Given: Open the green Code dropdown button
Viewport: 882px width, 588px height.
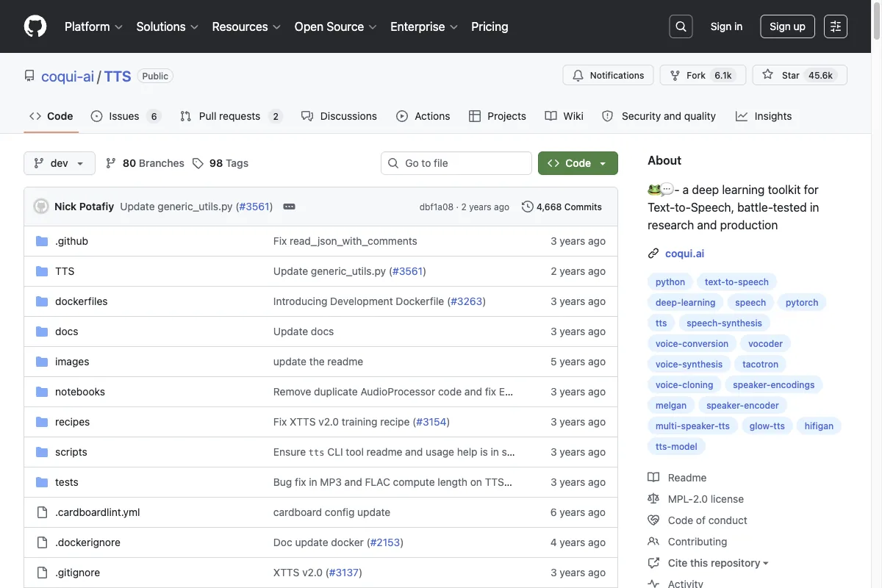Looking at the screenshot, I should tap(578, 163).
